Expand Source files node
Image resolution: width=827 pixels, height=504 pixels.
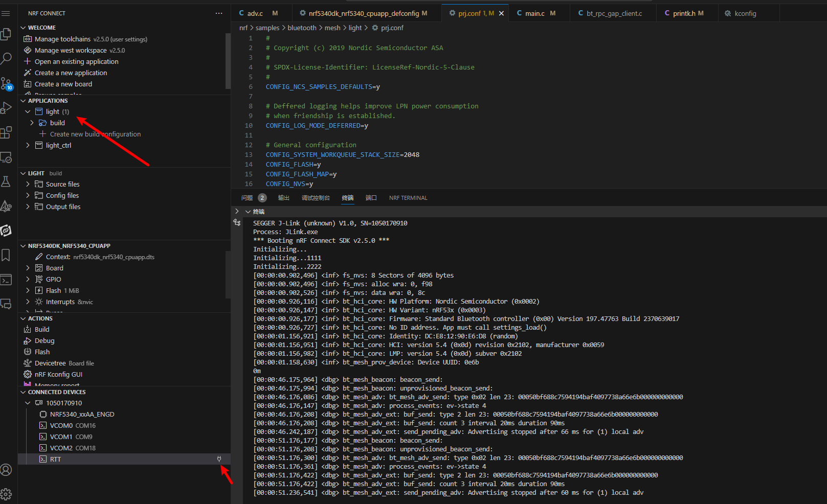coord(28,184)
